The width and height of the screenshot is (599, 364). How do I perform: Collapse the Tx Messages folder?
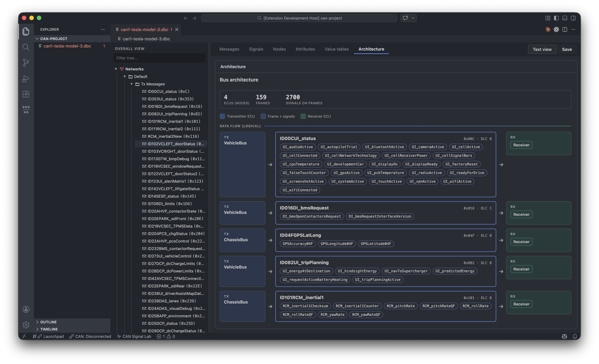(132, 84)
